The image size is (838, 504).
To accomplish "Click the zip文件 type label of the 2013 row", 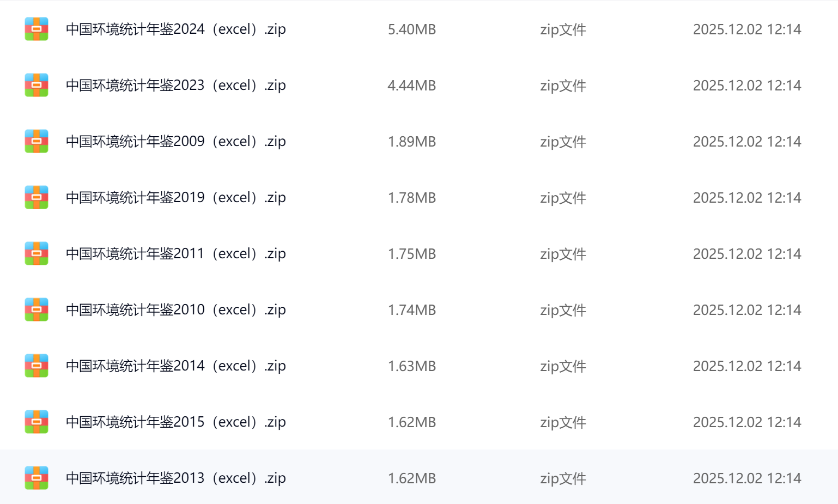I will [563, 478].
